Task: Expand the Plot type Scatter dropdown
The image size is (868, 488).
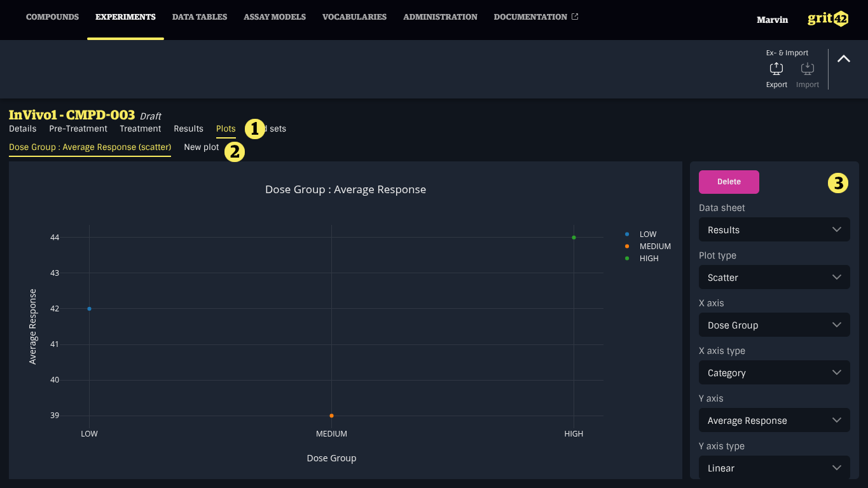Action: tap(774, 278)
